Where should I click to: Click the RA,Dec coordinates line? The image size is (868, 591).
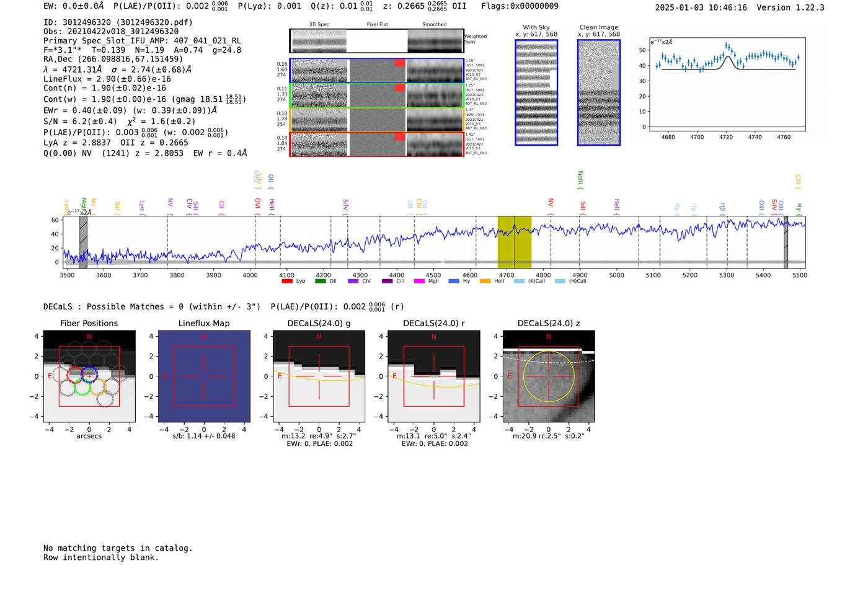pyautogui.click(x=113, y=59)
